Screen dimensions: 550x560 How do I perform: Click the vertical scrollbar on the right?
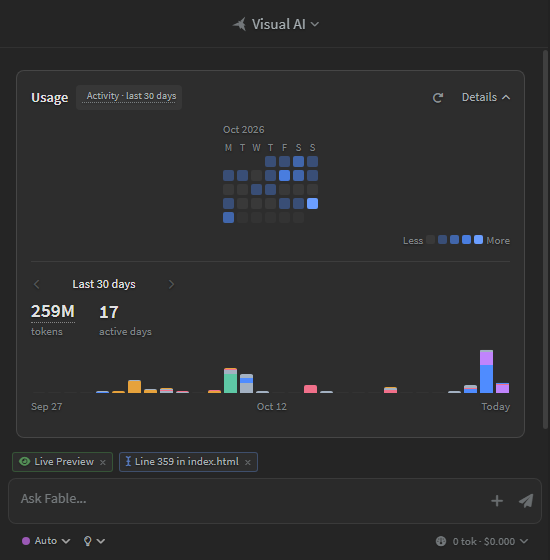pos(545,239)
